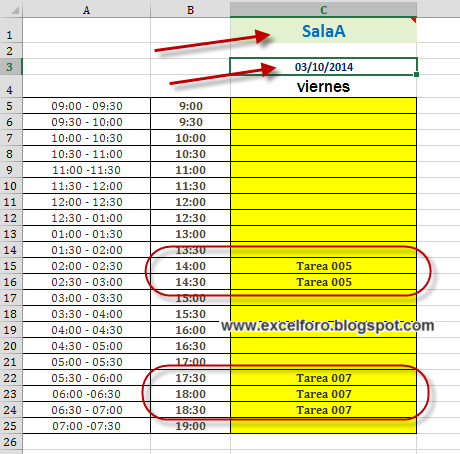The image size is (460, 454).
Task: Click cell with 09:00 - 09:30
Action: [x=87, y=106]
